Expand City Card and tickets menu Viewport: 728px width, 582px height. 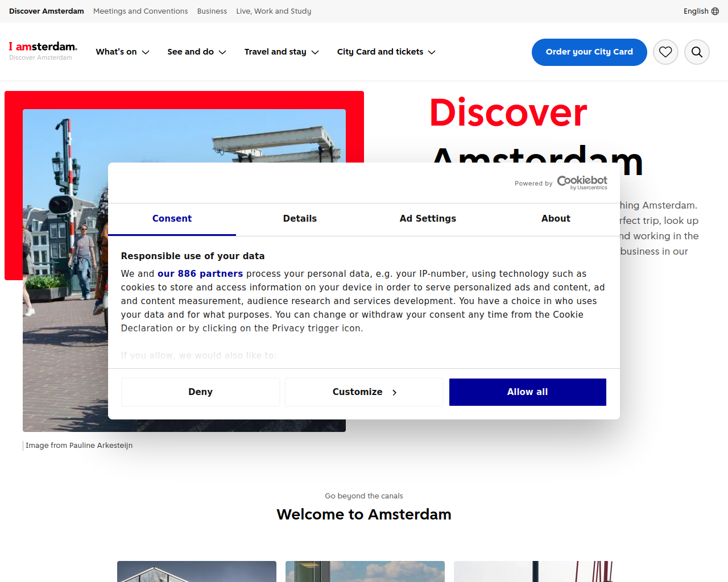tap(386, 52)
